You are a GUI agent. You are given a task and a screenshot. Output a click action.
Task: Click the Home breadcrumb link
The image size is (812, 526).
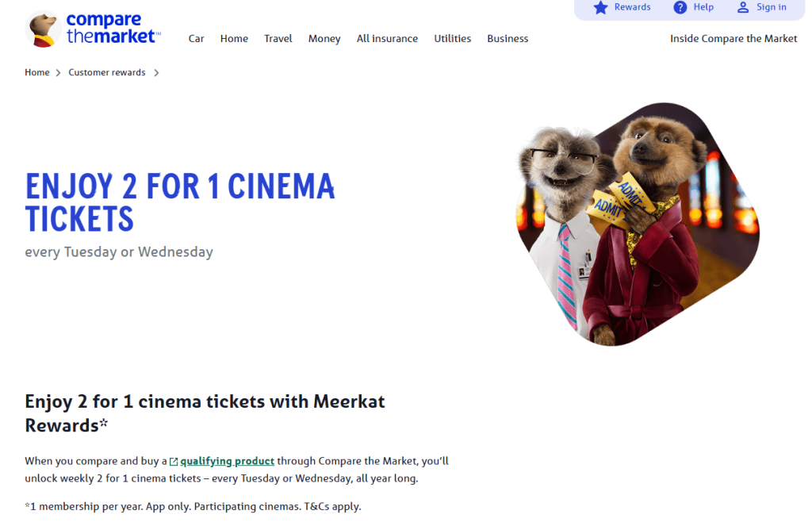(37, 72)
